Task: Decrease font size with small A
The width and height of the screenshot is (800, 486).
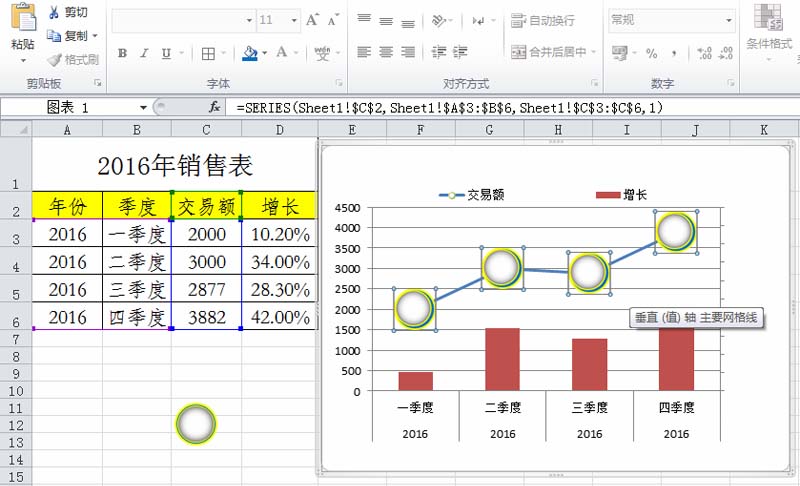Action: [333, 20]
